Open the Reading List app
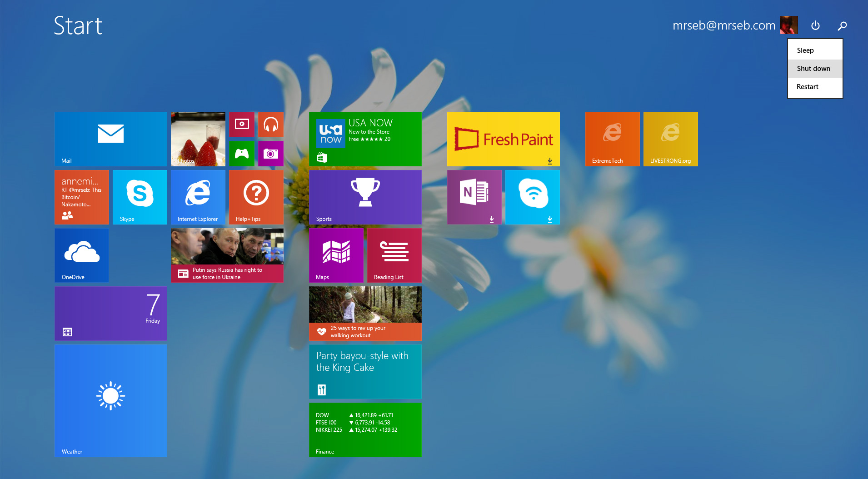 point(394,255)
